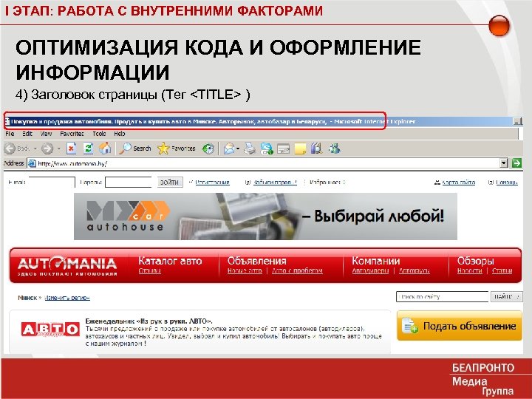
Task: Click the card-shaped icon after the Skype icon
Action: click(283, 149)
